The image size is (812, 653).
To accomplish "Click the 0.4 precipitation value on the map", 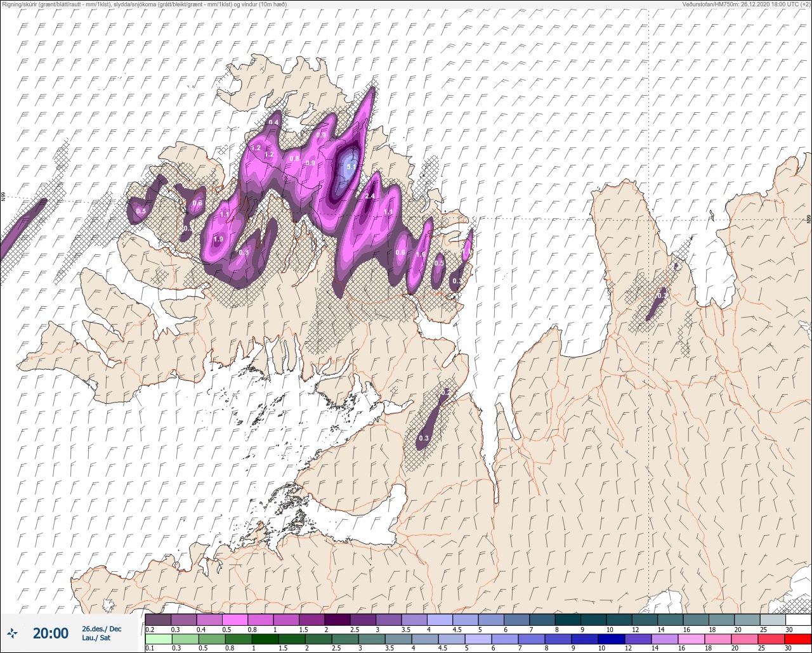I will [x=274, y=122].
